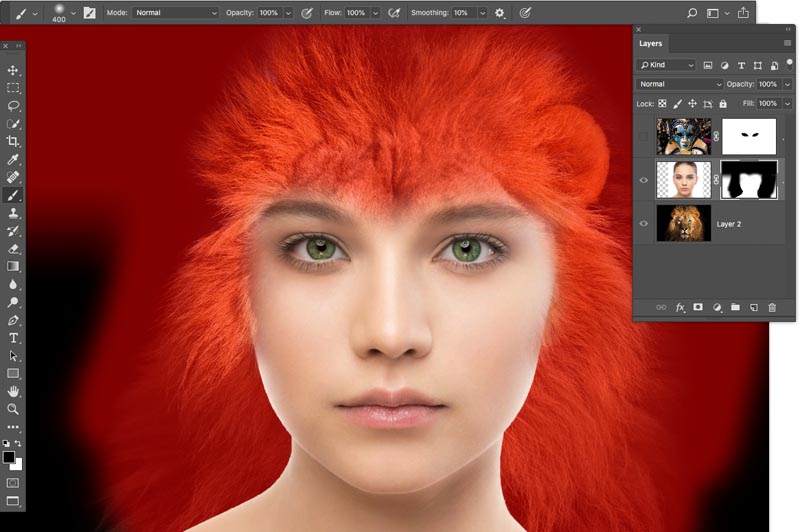Select the woman layer's mask thumbnail

click(x=749, y=180)
